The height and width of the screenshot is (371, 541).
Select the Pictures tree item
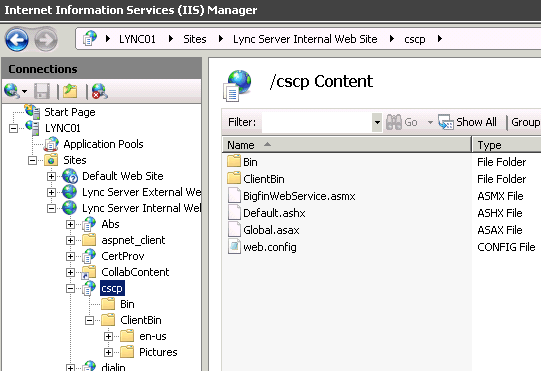[x=158, y=352]
